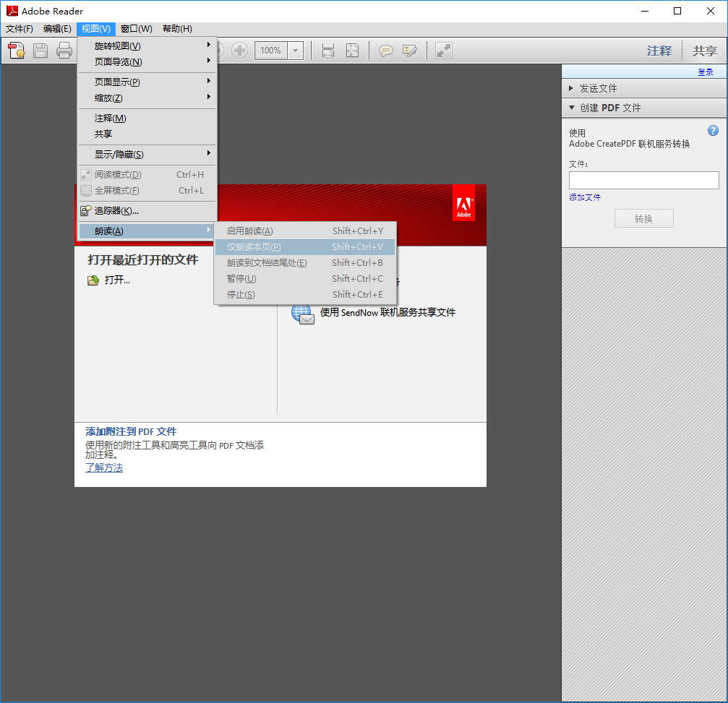The image size is (728, 703).
Task: Choose 仅朗读本页(P) in submenu
Action: (305, 247)
